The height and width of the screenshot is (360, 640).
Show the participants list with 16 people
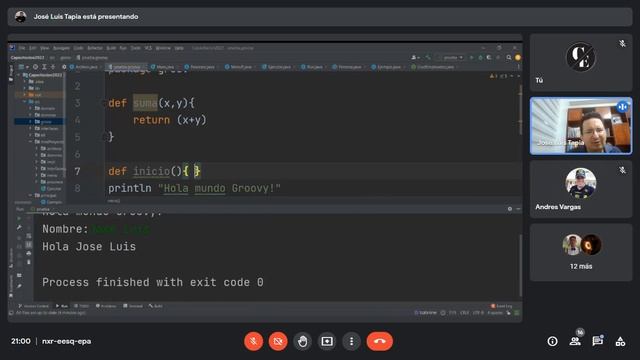(575, 341)
